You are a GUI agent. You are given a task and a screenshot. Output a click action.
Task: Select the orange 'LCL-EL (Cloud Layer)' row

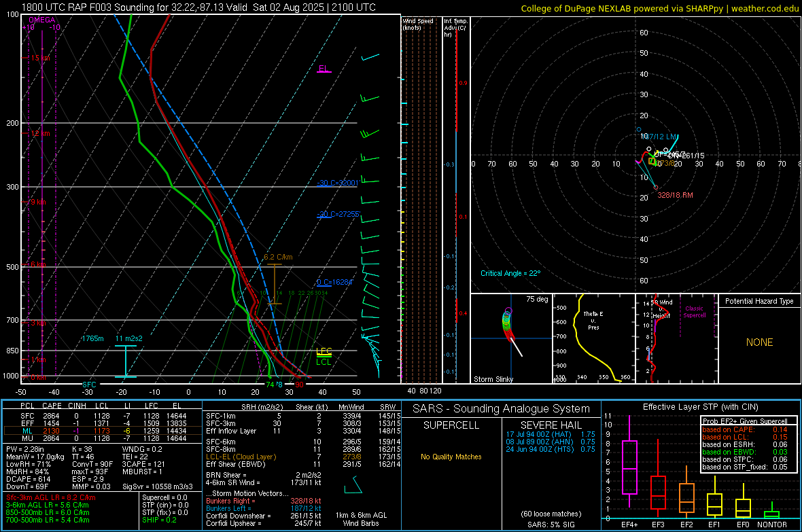tap(303, 457)
